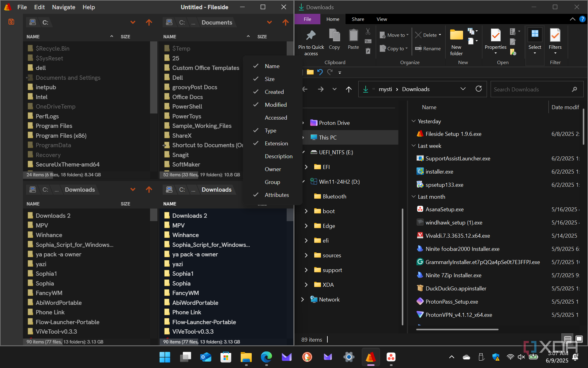Open the history dropdown in the Documents pane

click(269, 22)
